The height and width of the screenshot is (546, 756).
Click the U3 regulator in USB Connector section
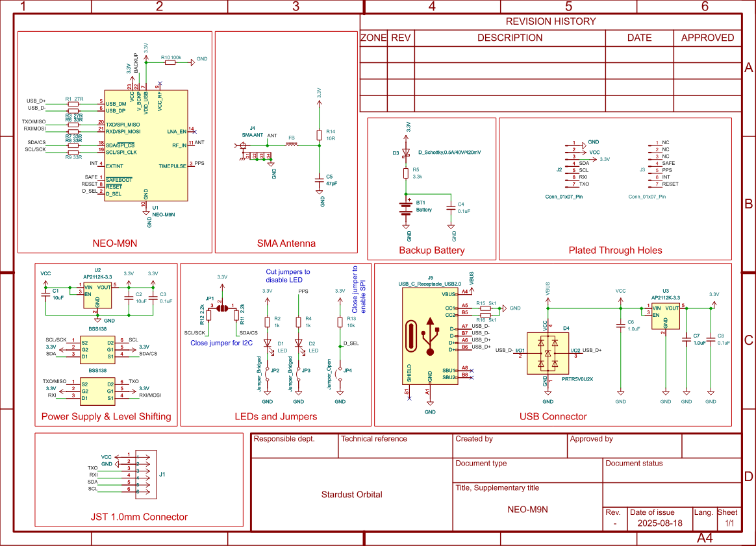(665, 315)
